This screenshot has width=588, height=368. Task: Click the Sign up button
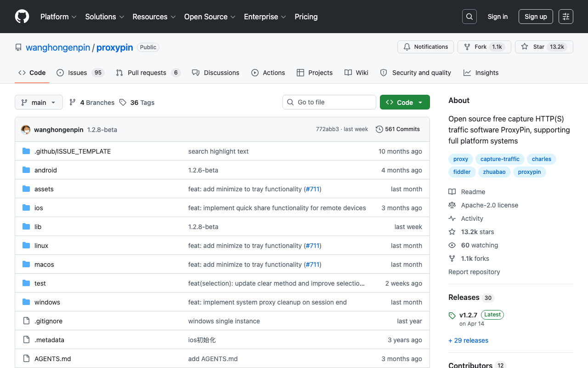(536, 17)
